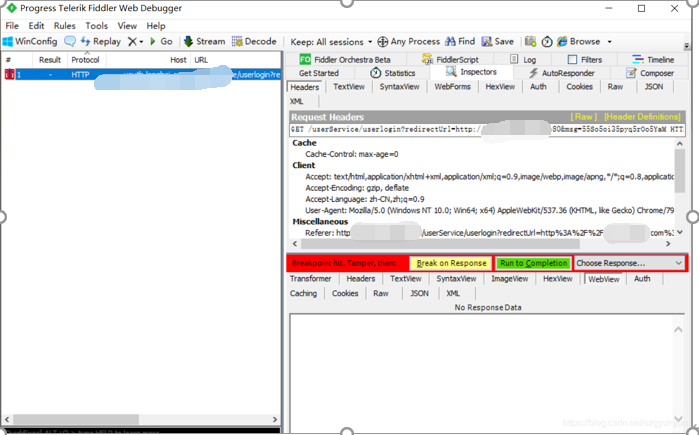Image resolution: width=699 pixels, height=435 pixels.
Task: Open the Get Started tab
Action: (319, 73)
